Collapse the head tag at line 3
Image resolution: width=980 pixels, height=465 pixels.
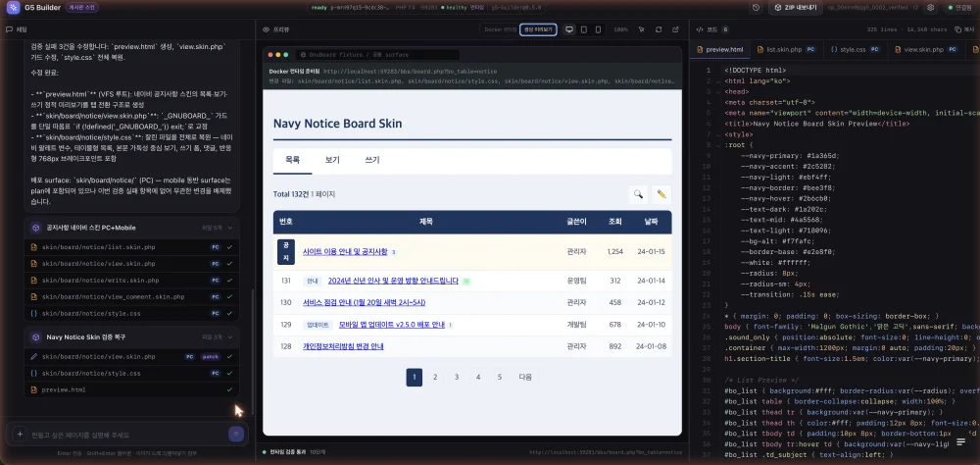pos(718,92)
